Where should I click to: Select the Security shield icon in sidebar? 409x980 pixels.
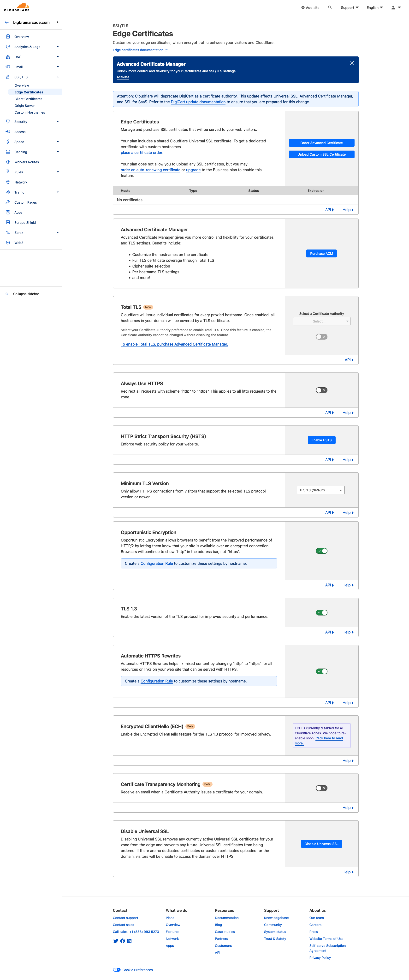coord(8,121)
